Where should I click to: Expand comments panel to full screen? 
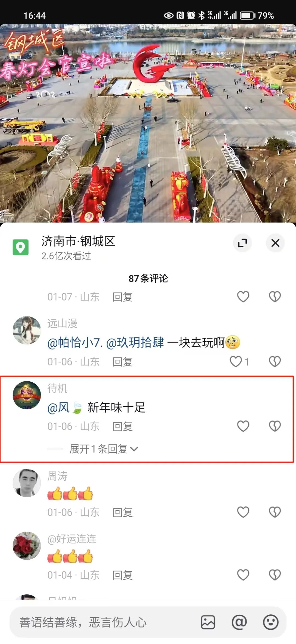242,243
